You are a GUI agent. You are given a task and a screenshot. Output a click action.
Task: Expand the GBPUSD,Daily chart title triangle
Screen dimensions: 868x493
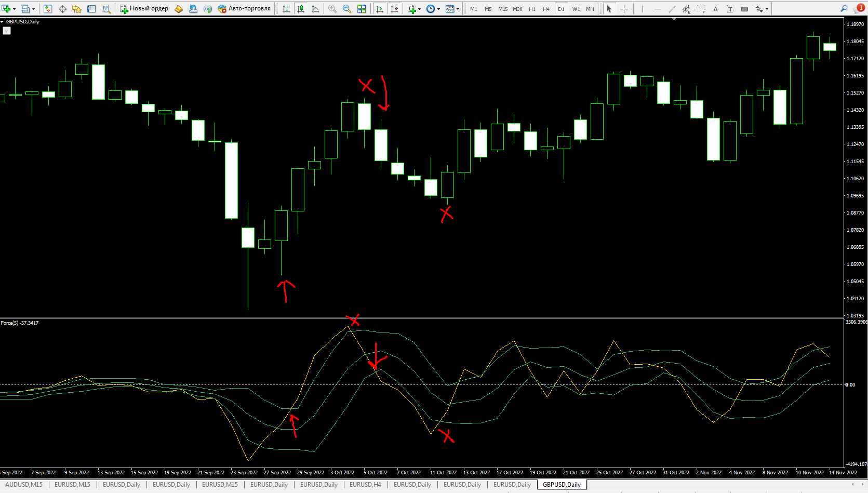click(2, 21)
